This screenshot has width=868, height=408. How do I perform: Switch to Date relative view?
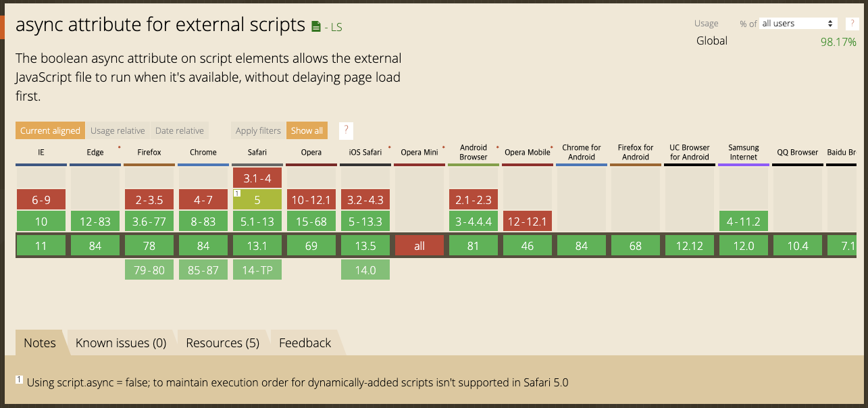tap(180, 130)
